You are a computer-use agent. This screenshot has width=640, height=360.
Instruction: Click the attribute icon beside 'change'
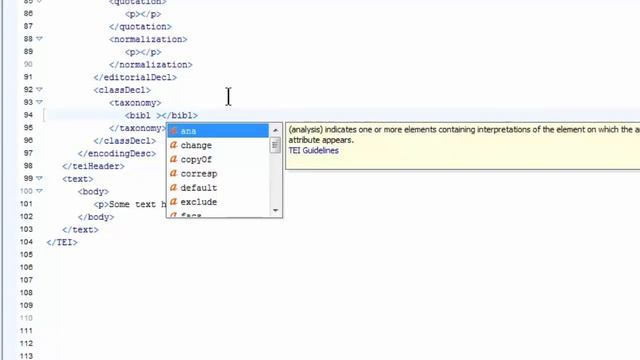tap(173, 145)
